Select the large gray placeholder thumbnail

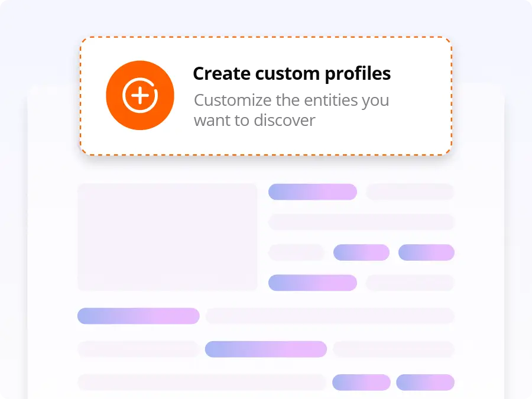tap(167, 236)
